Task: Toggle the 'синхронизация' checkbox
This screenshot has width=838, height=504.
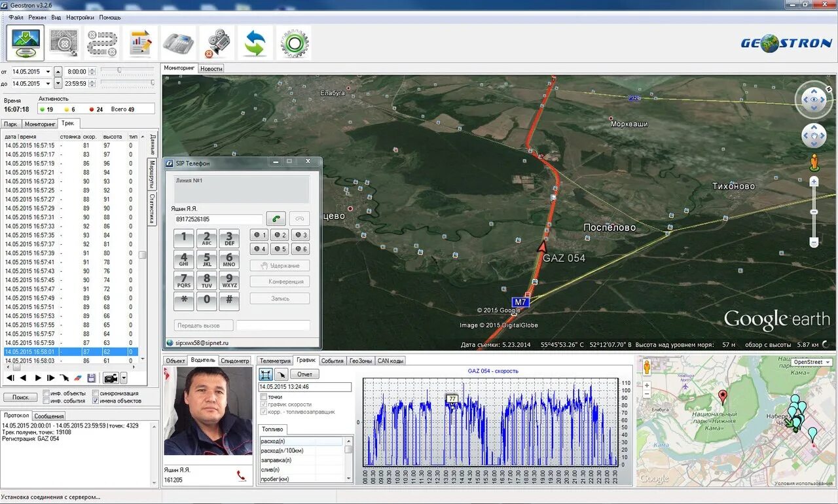Action: (96, 393)
